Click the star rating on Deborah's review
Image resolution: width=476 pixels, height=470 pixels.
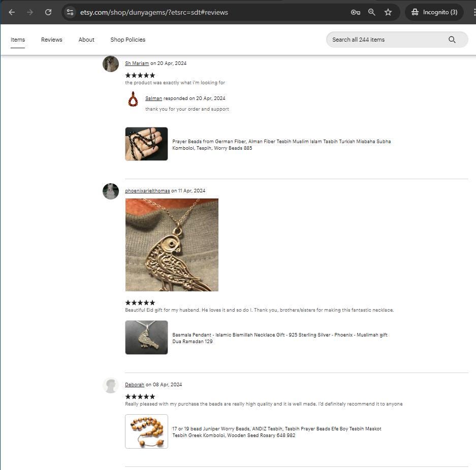tap(140, 396)
